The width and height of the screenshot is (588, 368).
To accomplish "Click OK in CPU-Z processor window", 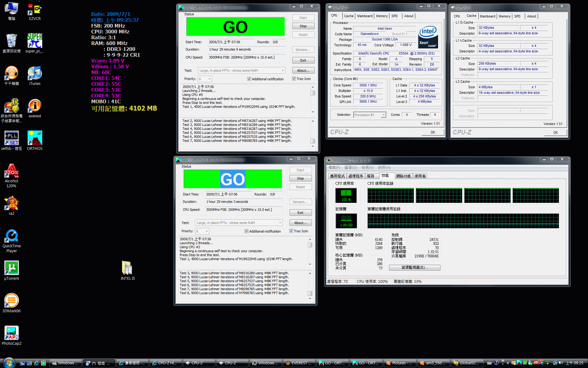I will [x=433, y=132].
